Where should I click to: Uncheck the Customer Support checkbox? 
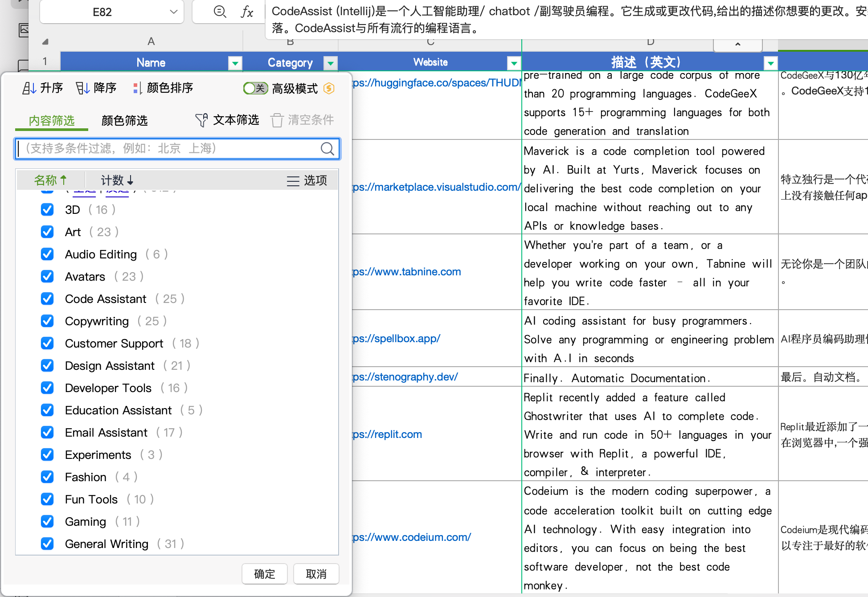coord(47,343)
